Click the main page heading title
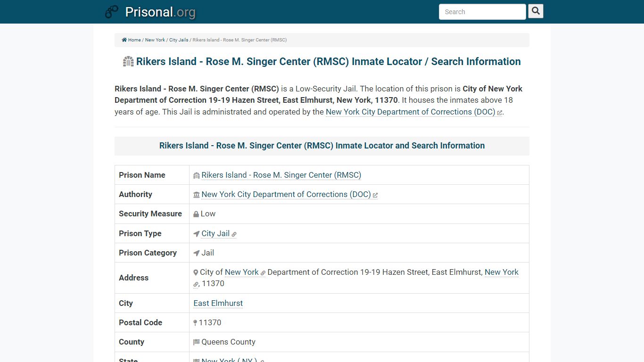Screen dimensions: 644x362 [x=329, y=61]
